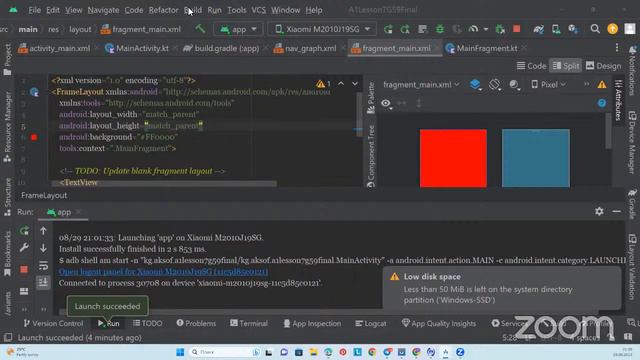Open the Component Tree side panel
The width and height of the screenshot is (640, 360).
[371, 156]
